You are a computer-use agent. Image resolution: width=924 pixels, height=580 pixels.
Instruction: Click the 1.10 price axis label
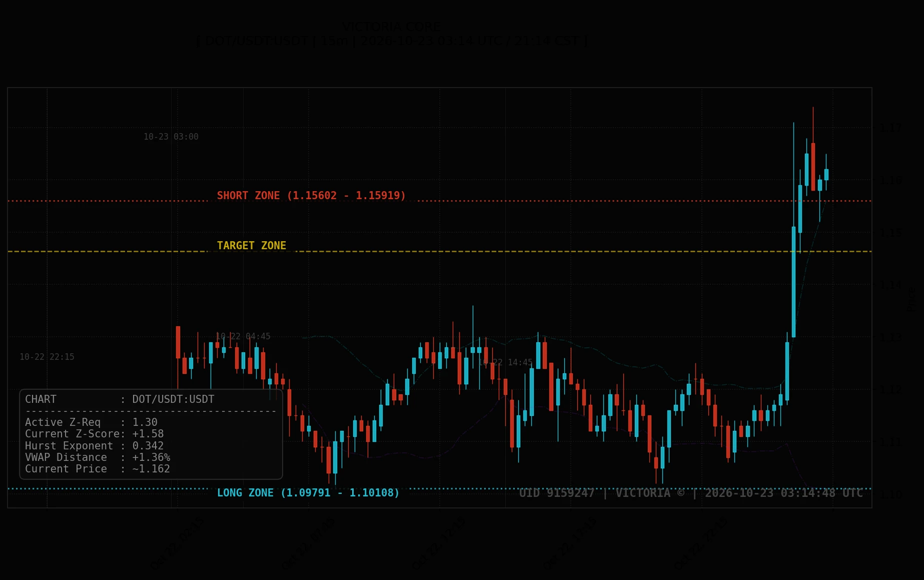pos(891,494)
